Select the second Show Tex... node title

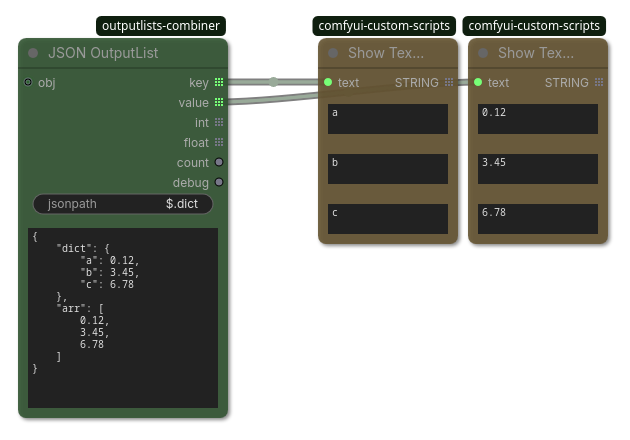[x=536, y=53]
